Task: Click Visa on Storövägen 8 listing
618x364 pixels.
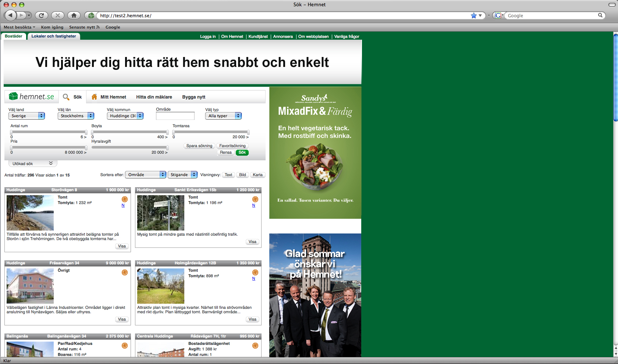Action: tap(122, 246)
